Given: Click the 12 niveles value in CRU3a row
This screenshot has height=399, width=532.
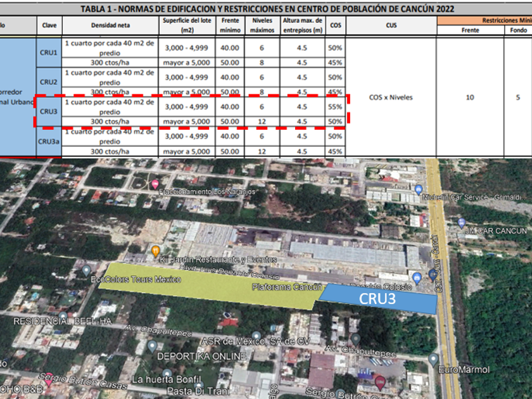Looking at the screenshot, I should pos(262,151).
